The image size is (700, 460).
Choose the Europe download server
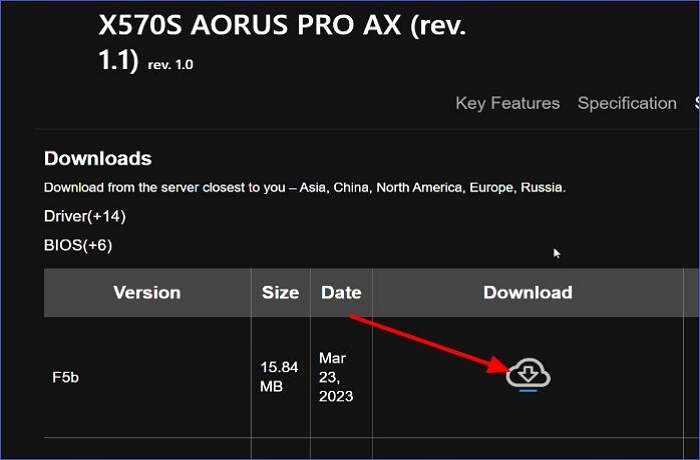pos(503,188)
